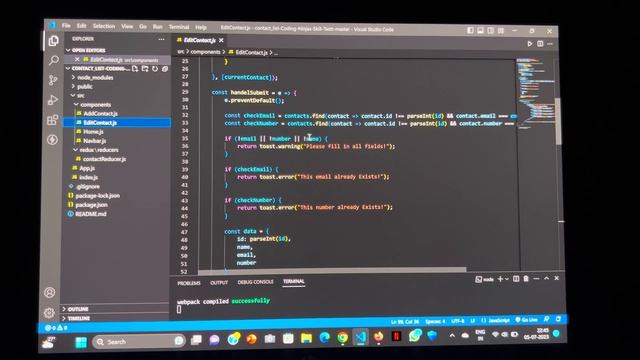Open the Run and Debug view
This screenshot has height=360, width=640.
coord(53,100)
